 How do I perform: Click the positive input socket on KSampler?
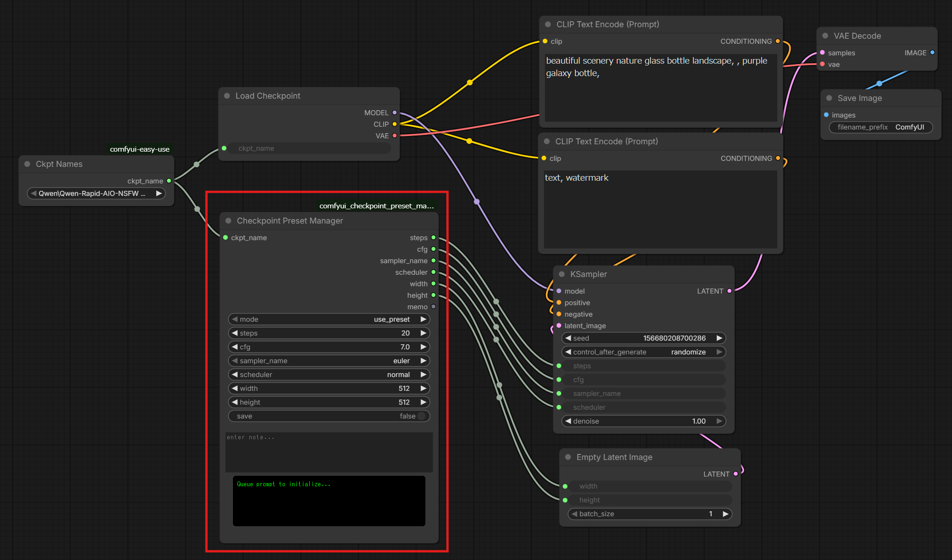tap(559, 302)
